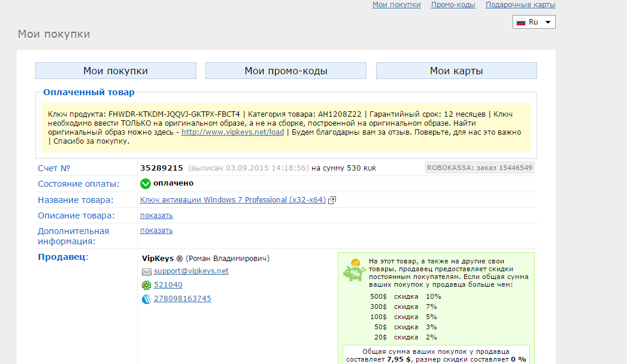Show 'Описание товара' via its 'показать' link
This screenshot has height=364, width=627.
(156, 216)
